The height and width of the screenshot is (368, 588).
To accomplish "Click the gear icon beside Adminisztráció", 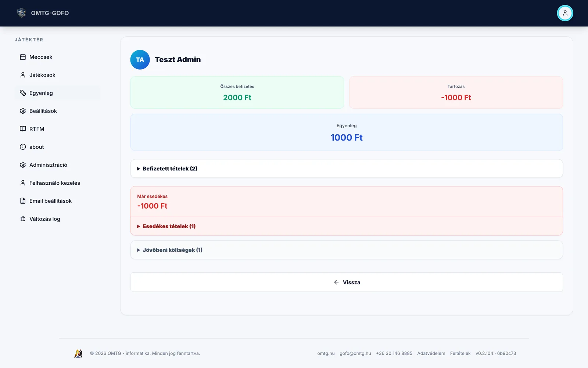I will pyautogui.click(x=23, y=165).
